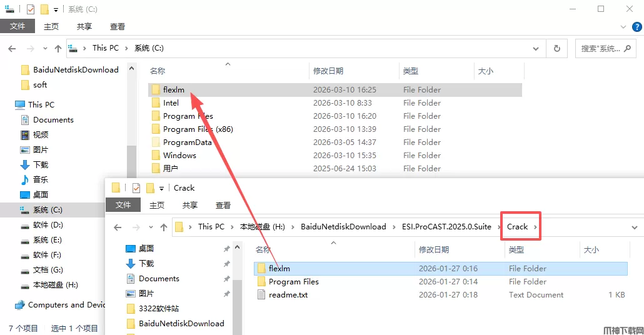
Task: Open 查看 tab in 系统 (C:) window
Action: tap(118, 27)
